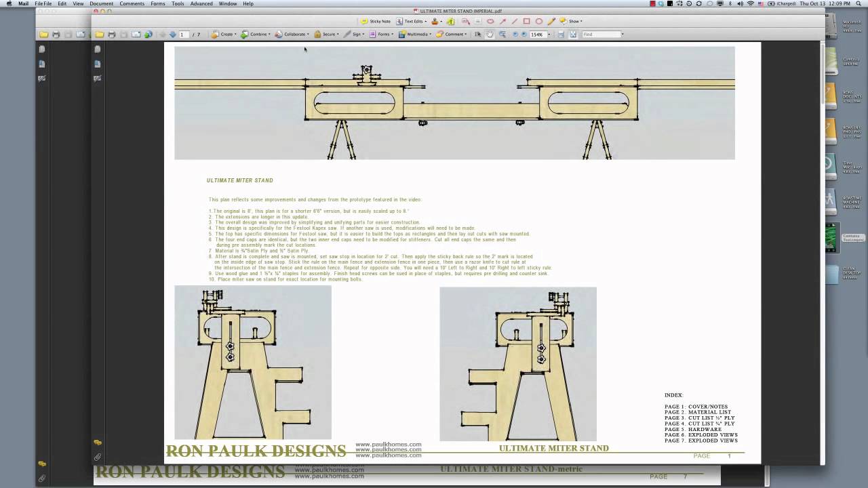Screen dimensions: 868x488
Task: Open the Secure dropdown menu
Action: [326, 34]
